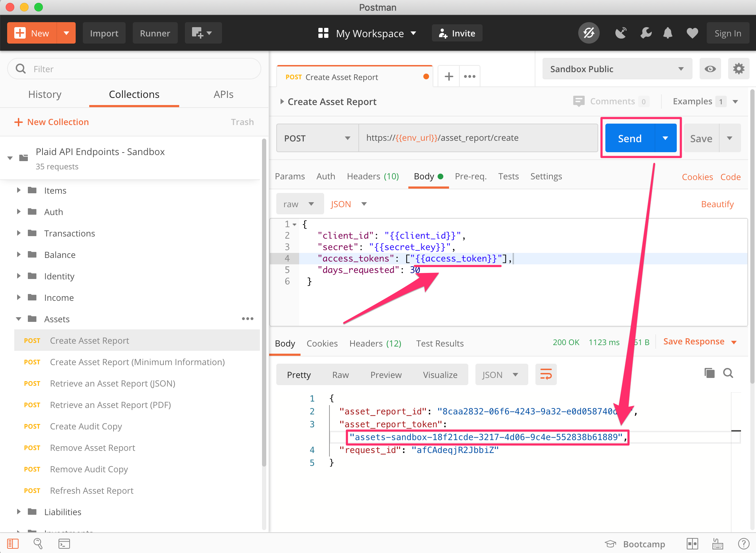Select the Visualize response view

[x=440, y=374]
